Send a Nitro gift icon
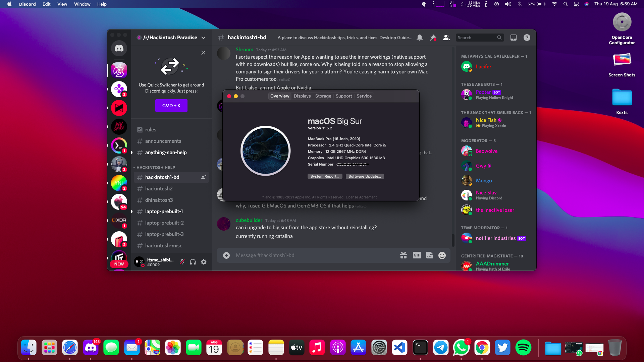The image size is (644, 362). (x=404, y=255)
